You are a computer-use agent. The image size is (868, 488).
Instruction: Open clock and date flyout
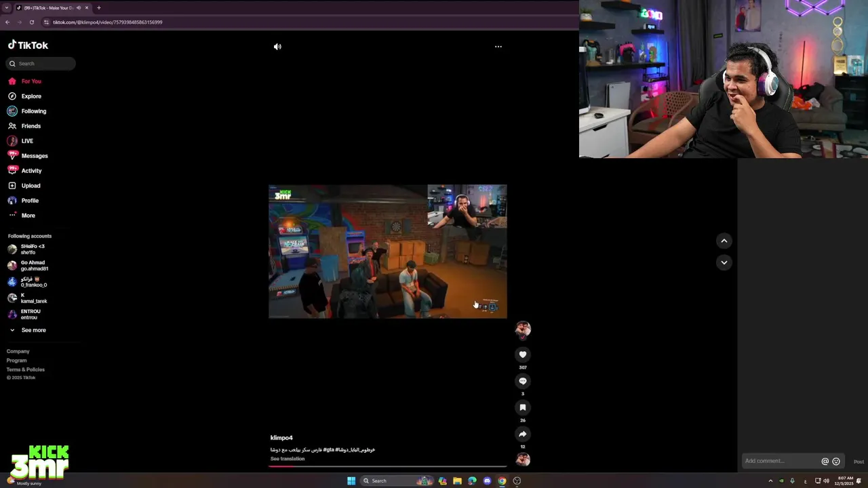click(x=845, y=481)
